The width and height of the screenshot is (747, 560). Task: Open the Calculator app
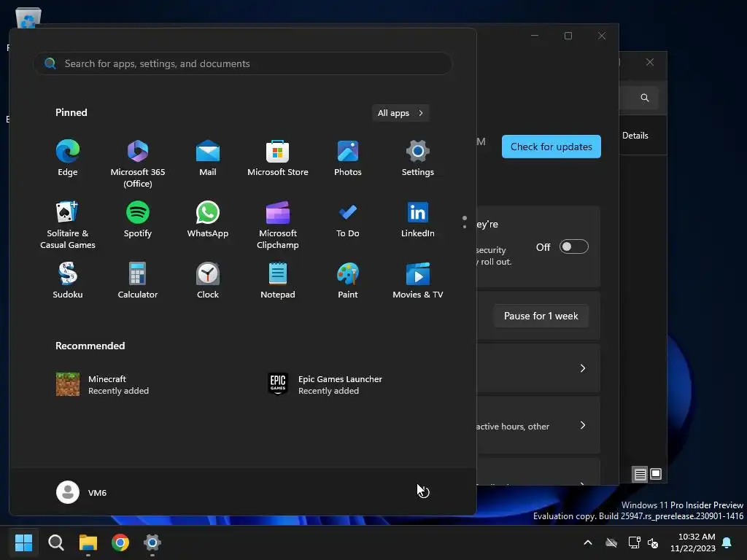tap(138, 281)
